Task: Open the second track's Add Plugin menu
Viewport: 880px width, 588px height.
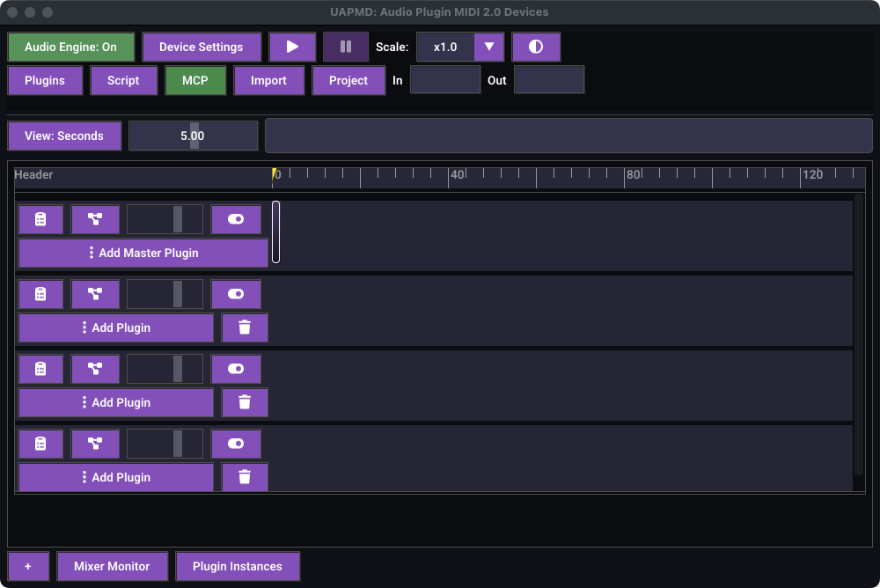Action: click(x=116, y=402)
